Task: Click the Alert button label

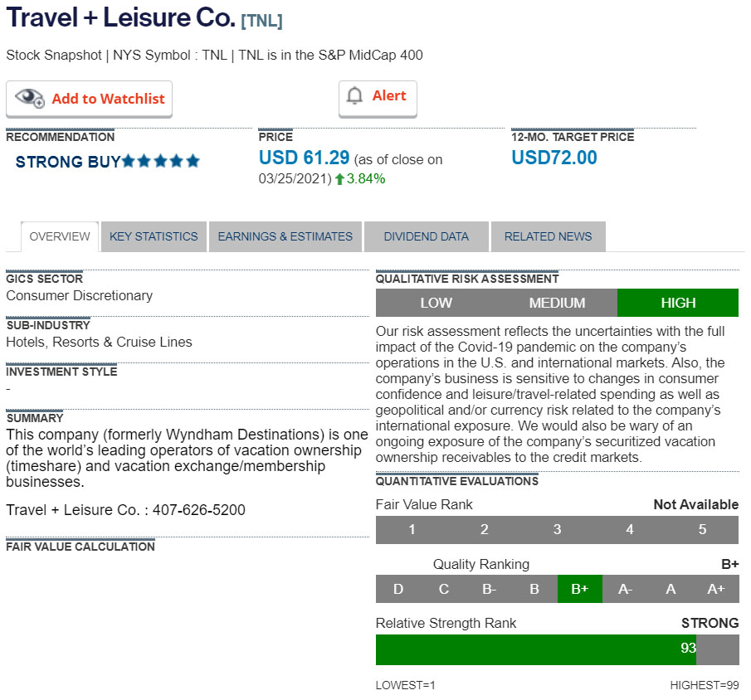Action: (389, 96)
